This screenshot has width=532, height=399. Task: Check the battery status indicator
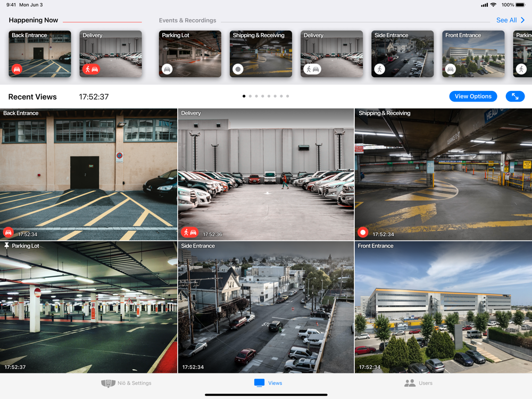[520, 5]
